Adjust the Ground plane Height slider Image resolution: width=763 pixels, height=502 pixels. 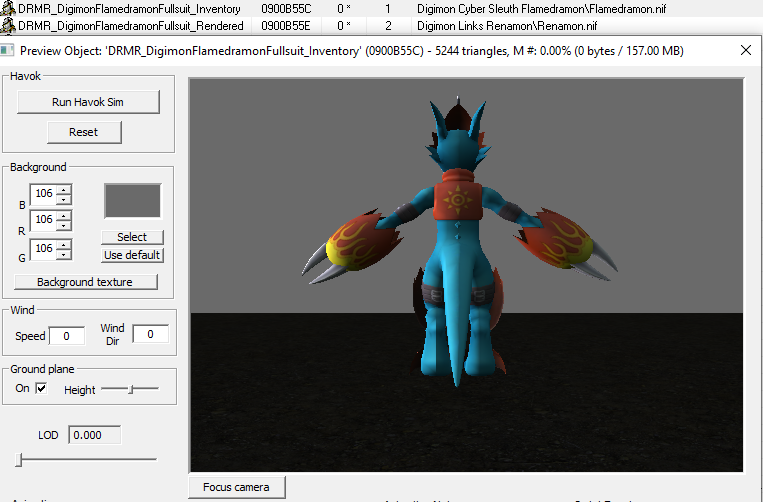point(130,389)
